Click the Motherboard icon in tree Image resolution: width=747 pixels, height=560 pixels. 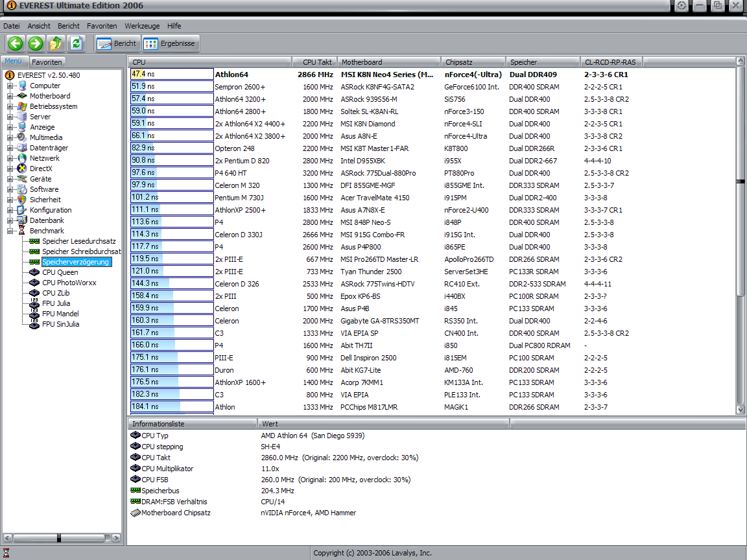pos(22,96)
